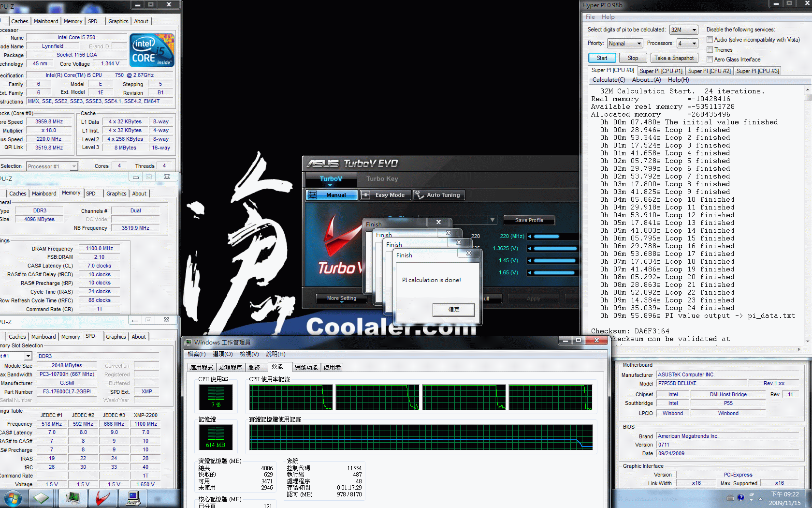Screen dimensions: 812x508
Task: Close the rearmost Finish dialog with X
Action: click(x=438, y=222)
